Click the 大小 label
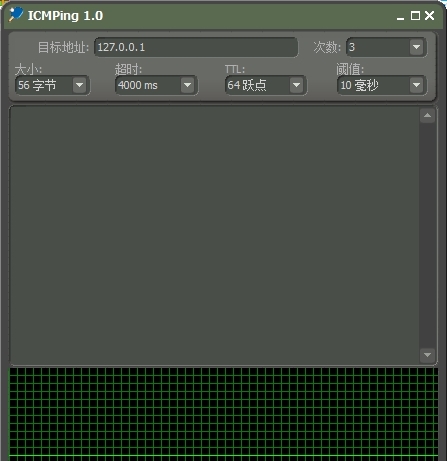The width and height of the screenshot is (447, 461). (x=28, y=69)
